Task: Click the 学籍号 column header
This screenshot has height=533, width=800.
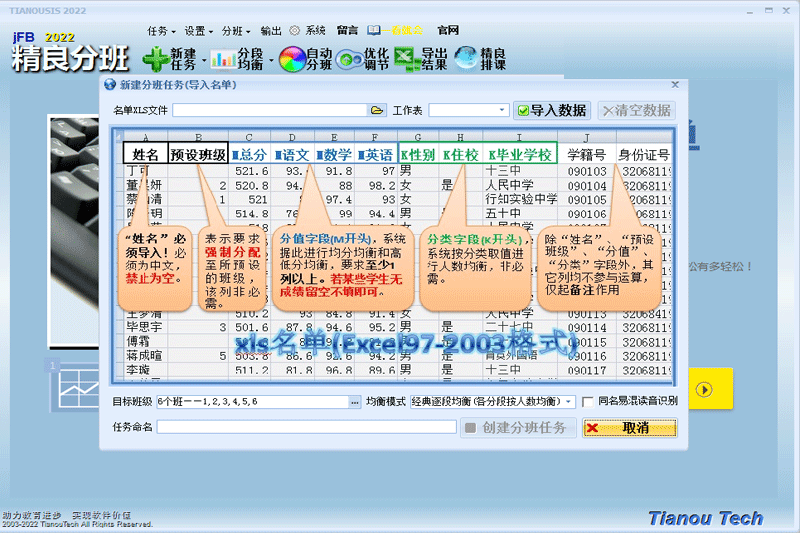Action: [587, 155]
